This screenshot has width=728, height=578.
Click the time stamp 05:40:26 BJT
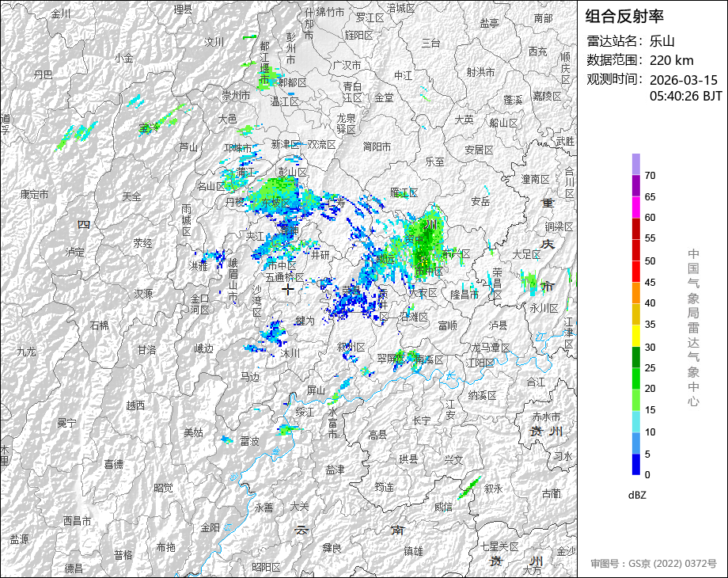686,96
